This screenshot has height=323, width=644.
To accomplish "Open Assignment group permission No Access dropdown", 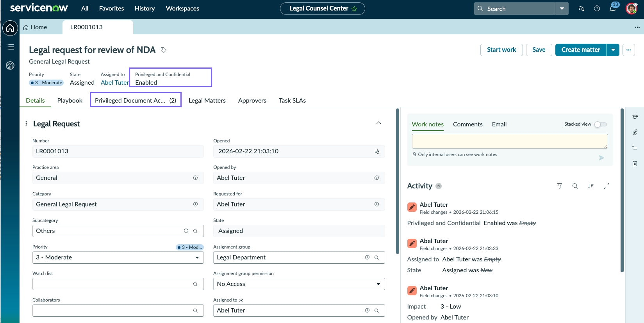I will tap(299, 284).
